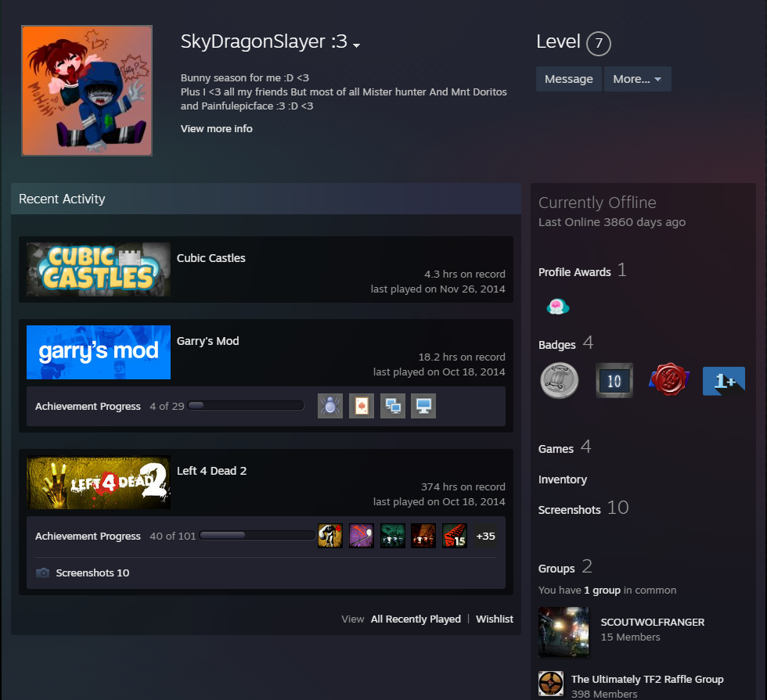The height and width of the screenshot is (700, 767).
Task: Open Left 4 Dead 2 Achievement Progress 40 of 101
Action: 116,537
